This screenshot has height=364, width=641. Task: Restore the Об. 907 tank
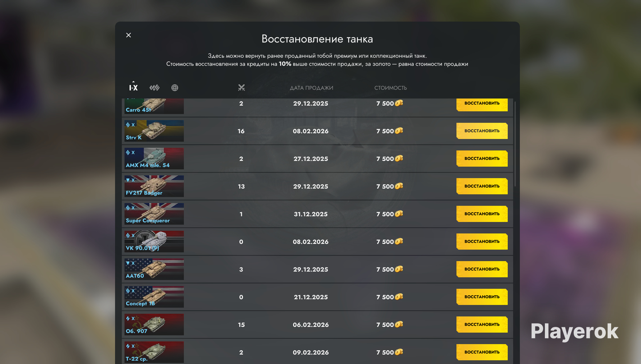point(482,324)
